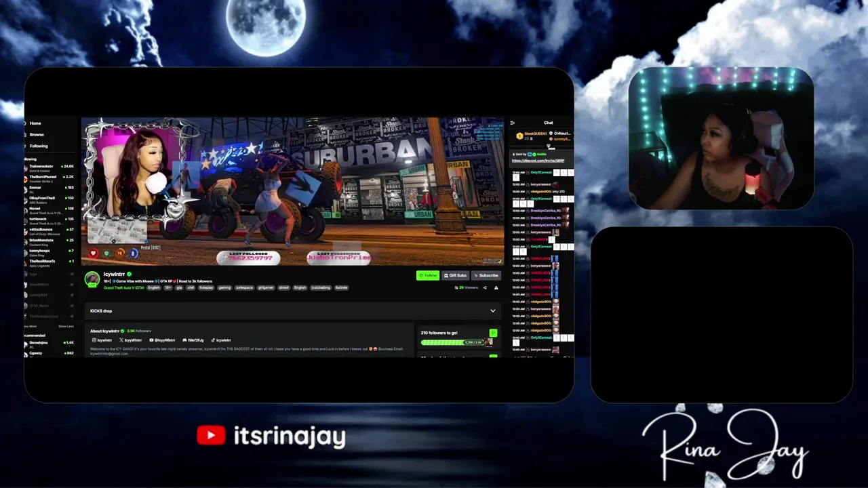
Task: Open Browse in Kick sidebar
Action: 37,134
